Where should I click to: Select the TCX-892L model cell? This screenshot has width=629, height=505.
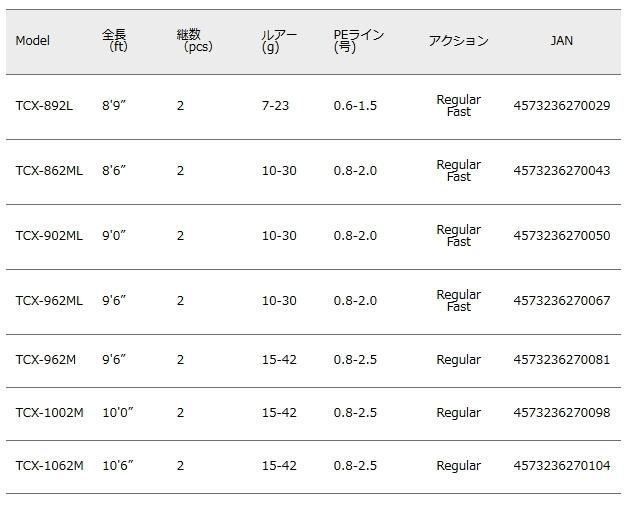(x=44, y=106)
